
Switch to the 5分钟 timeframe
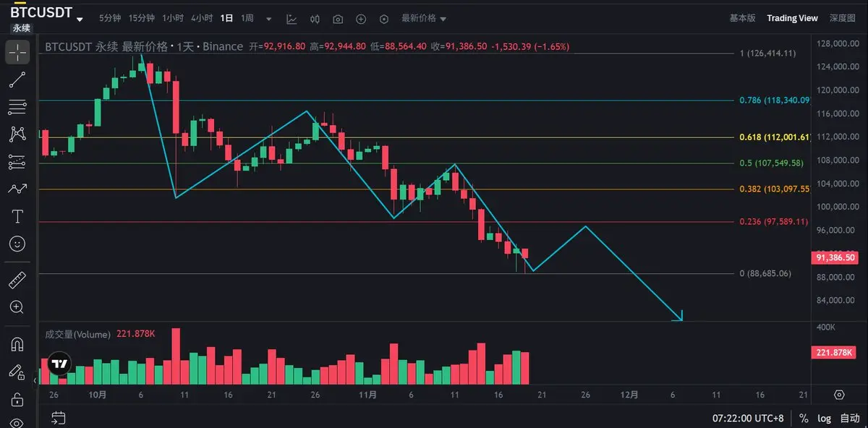[x=111, y=18]
